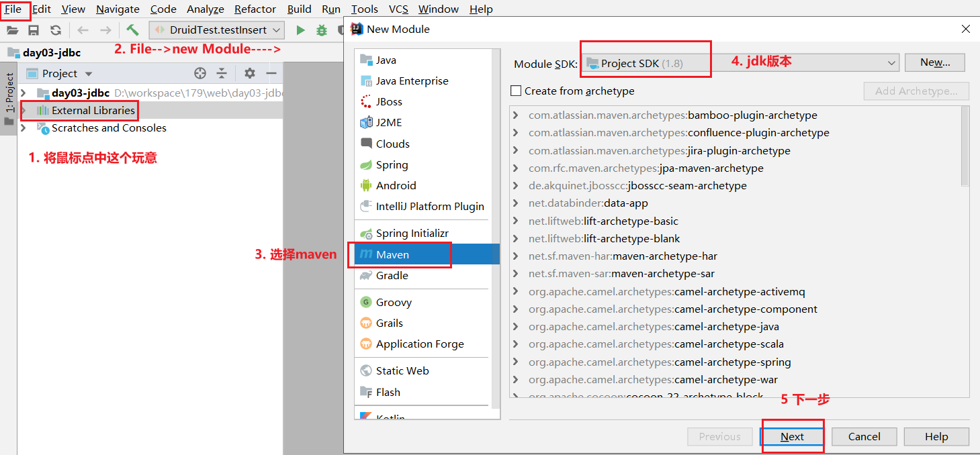Click the locate target icon in Project panel
The height and width of the screenshot is (455, 980).
coord(199,73)
